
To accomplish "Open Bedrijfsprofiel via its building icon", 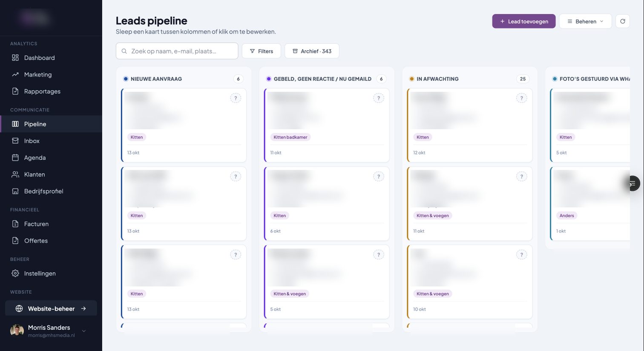I will [15, 191].
